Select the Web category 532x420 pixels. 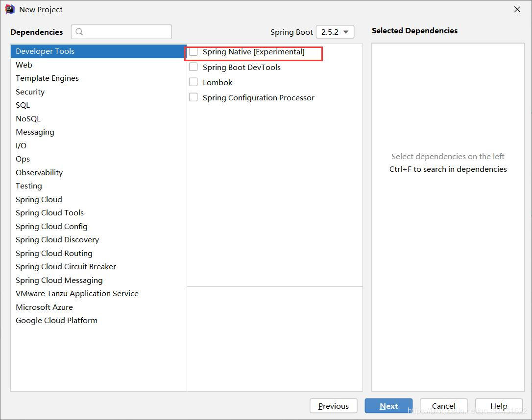pyautogui.click(x=98, y=65)
